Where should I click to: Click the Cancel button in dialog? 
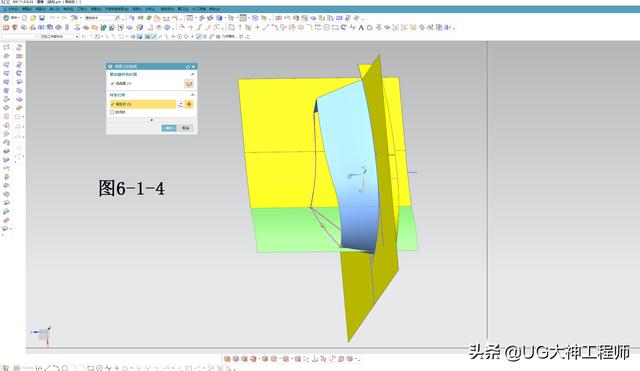click(186, 128)
